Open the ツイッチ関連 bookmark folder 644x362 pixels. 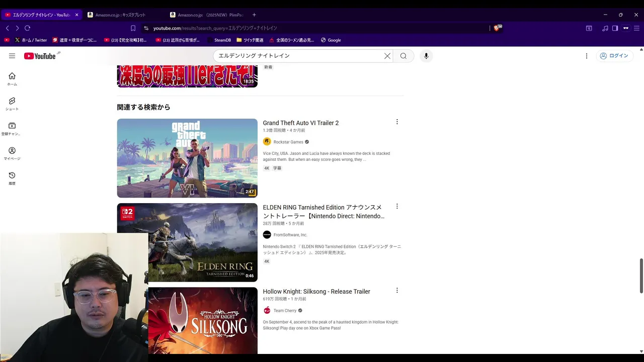tap(250, 40)
